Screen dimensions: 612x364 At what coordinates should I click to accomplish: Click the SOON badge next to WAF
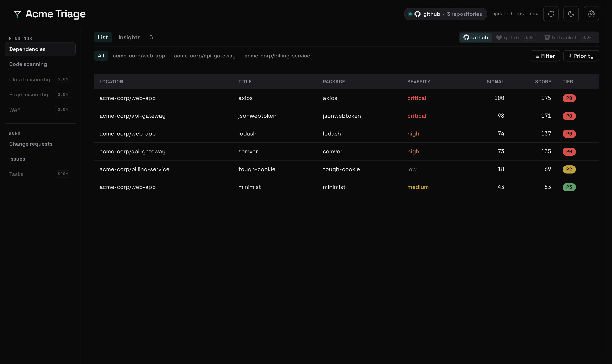tap(63, 110)
